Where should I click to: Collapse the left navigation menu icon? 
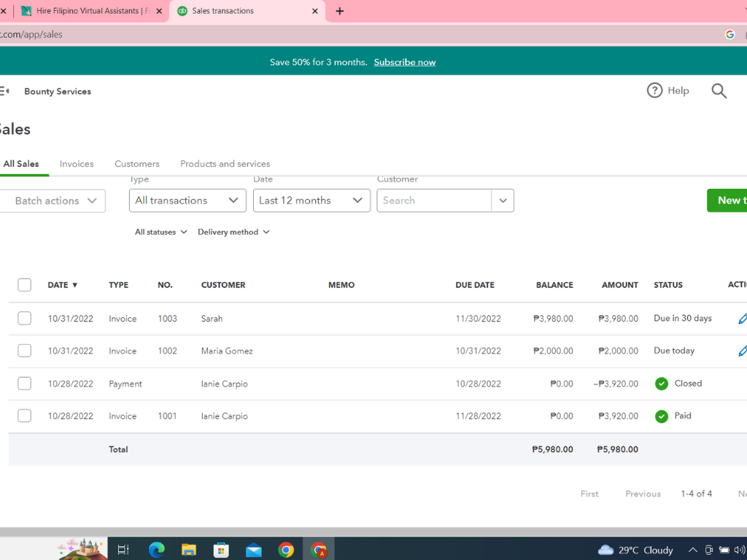click(5, 91)
